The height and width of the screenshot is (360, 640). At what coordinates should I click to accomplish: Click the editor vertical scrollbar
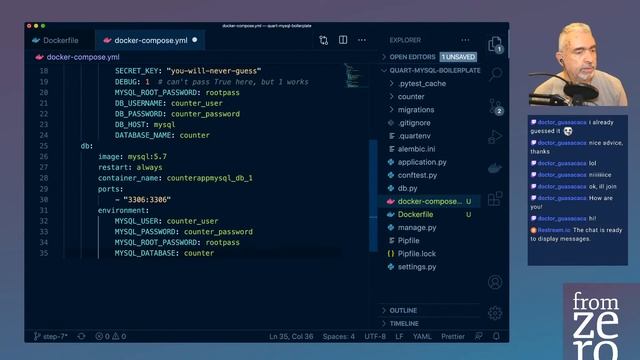[373, 196]
